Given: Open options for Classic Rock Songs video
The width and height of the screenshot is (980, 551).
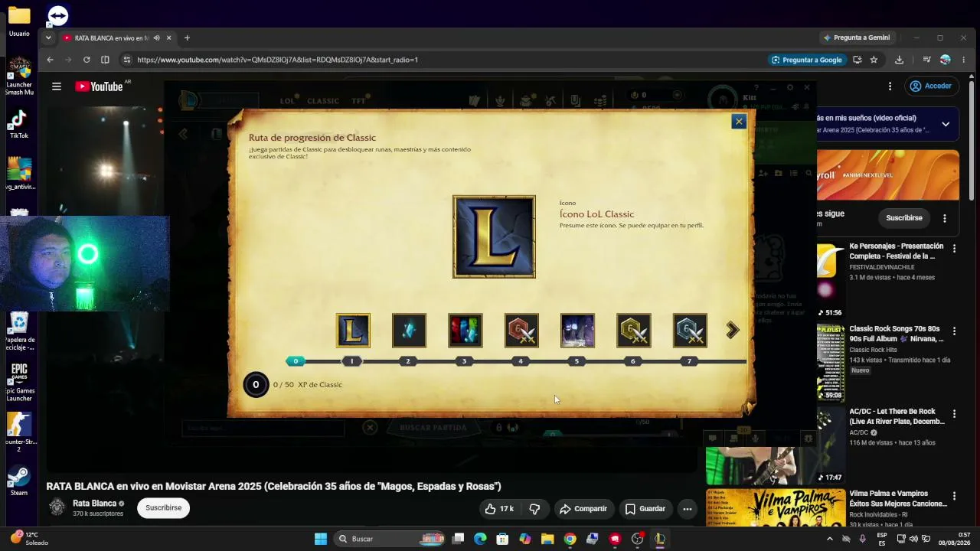Looking at the screenshot, I should pos(954,331).
